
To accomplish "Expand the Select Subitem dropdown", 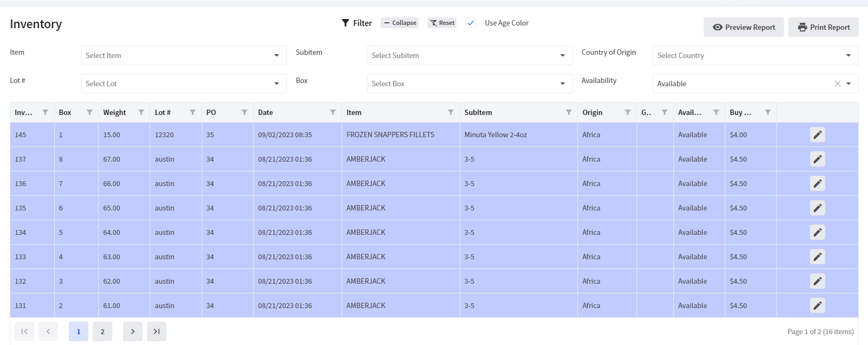I will (469, 55).
